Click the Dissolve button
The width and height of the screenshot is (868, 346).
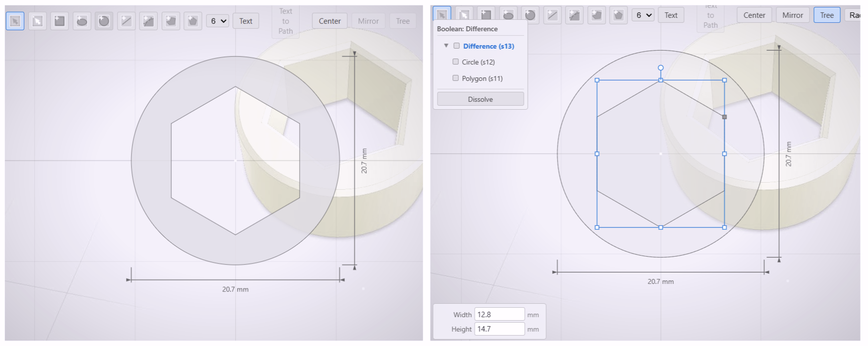click(480, 99)
